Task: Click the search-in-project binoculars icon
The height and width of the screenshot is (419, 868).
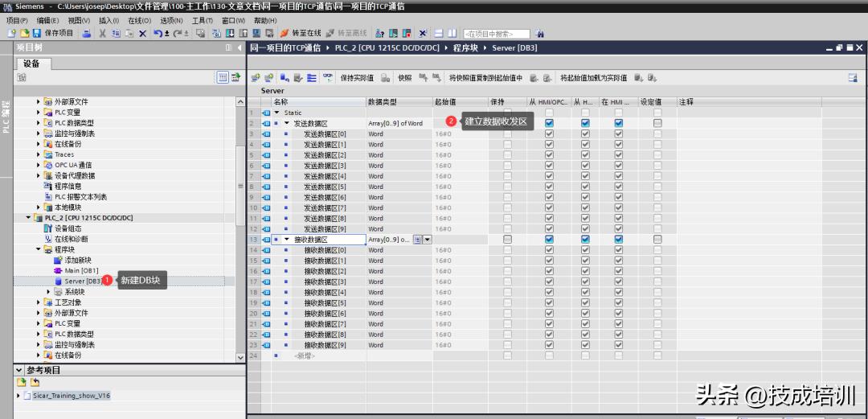Action: pyautogui.click(x=538, y=34)
